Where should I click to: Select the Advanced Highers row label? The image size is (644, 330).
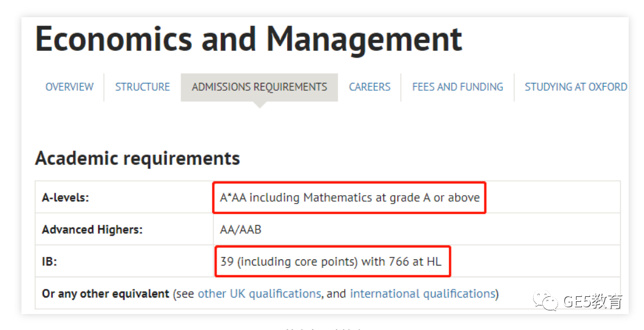tap(92, 229)
